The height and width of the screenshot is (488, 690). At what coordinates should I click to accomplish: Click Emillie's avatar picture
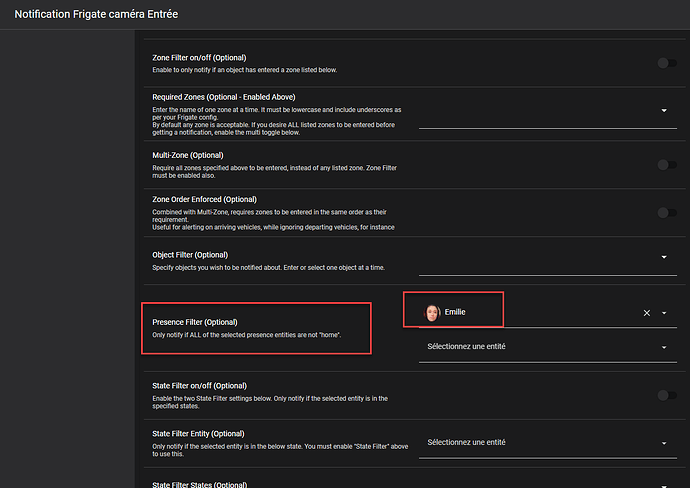click(432, 313)
